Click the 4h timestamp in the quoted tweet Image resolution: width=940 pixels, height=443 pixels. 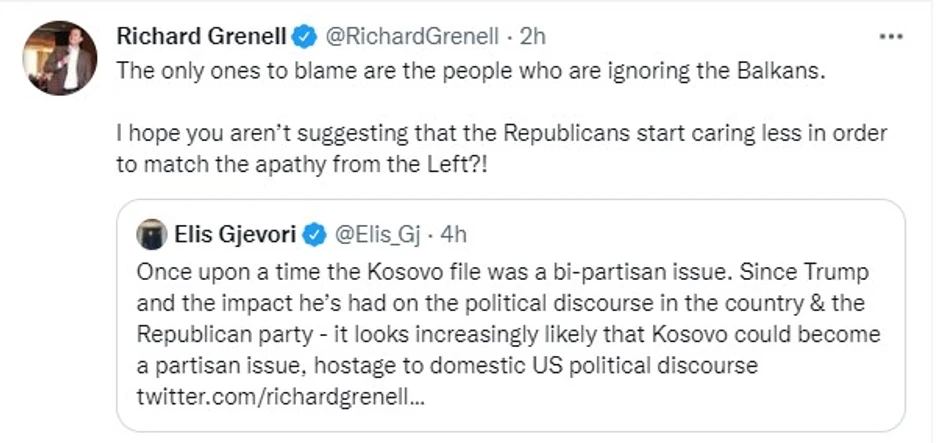tap(451, 235)
